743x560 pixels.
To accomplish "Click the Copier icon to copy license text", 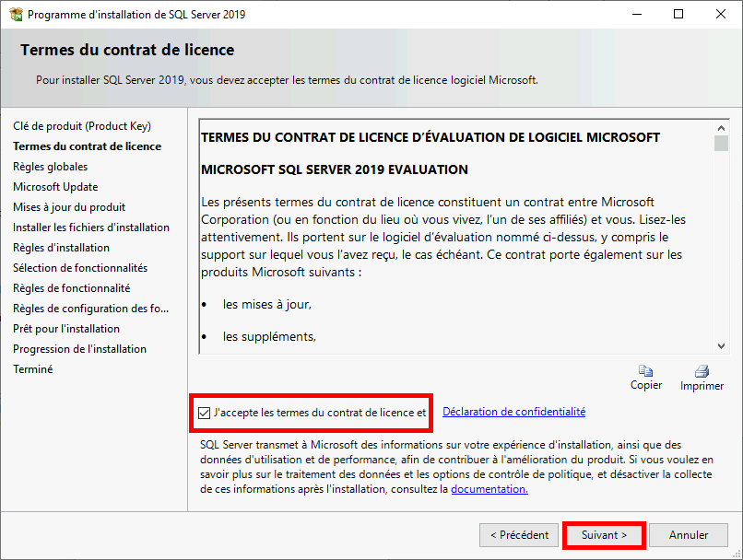I will [646, 371].
